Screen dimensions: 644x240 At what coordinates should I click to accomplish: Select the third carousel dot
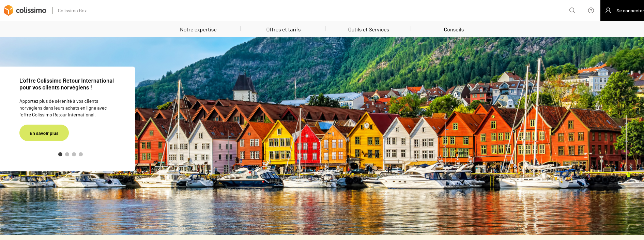pos(74,154)
